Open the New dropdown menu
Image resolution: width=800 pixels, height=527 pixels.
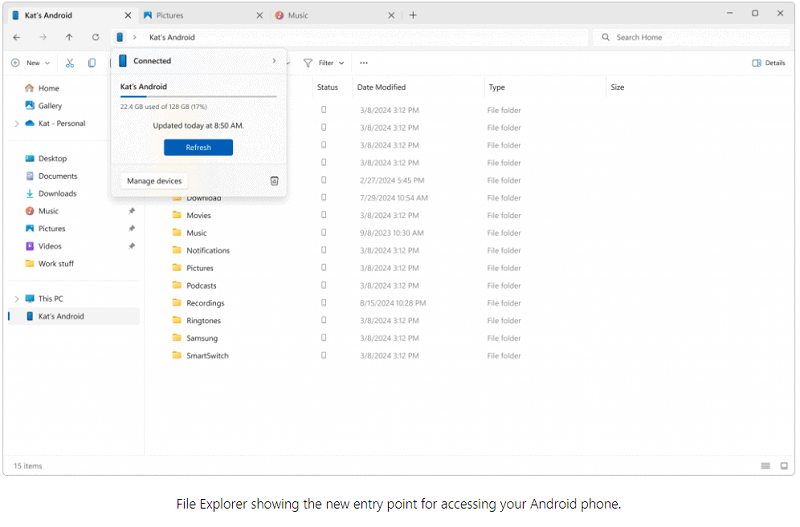[31, 63]
